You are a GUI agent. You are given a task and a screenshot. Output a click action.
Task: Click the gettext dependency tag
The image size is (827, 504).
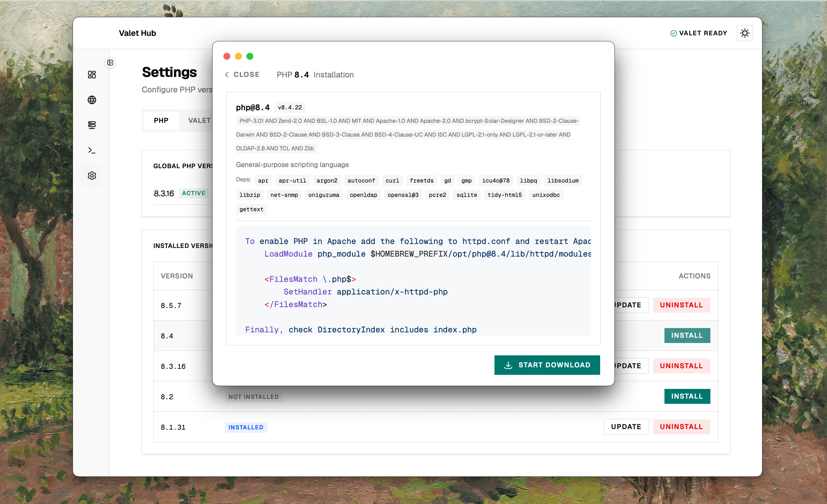pyautogui.click(x=251, y=210)
